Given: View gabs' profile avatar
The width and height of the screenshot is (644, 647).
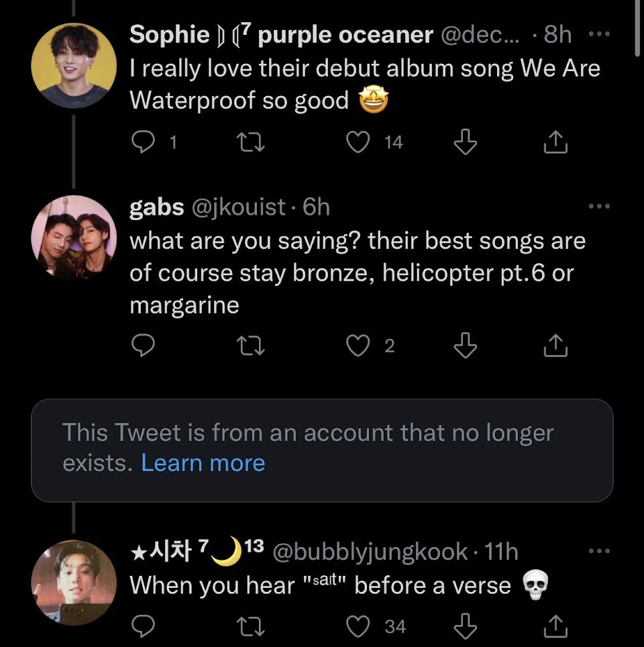Looking at the screenshot, I should tap(74, 238).
